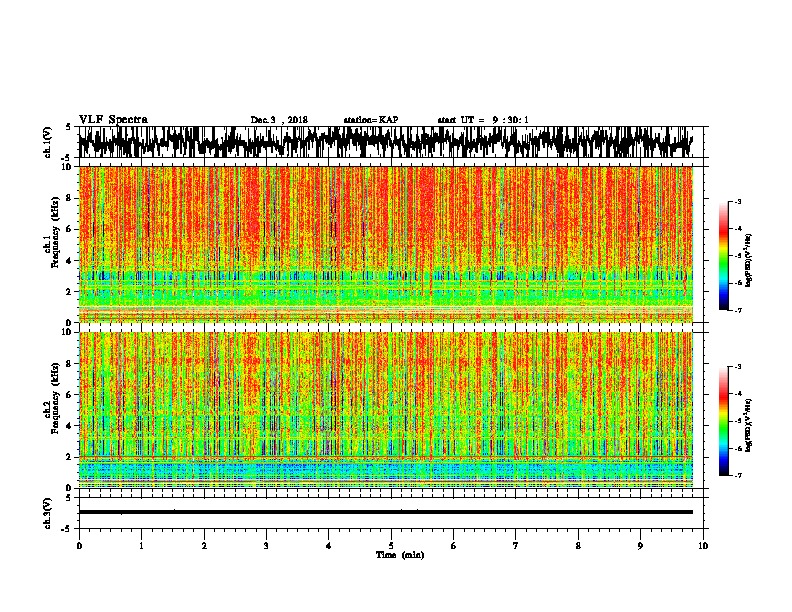Select the date text "Dec. 3 , 2018"

(x=279, y=120)
